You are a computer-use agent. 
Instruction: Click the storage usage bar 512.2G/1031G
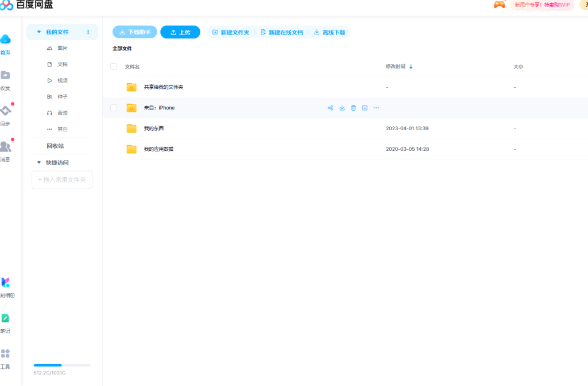click(62, 365)
